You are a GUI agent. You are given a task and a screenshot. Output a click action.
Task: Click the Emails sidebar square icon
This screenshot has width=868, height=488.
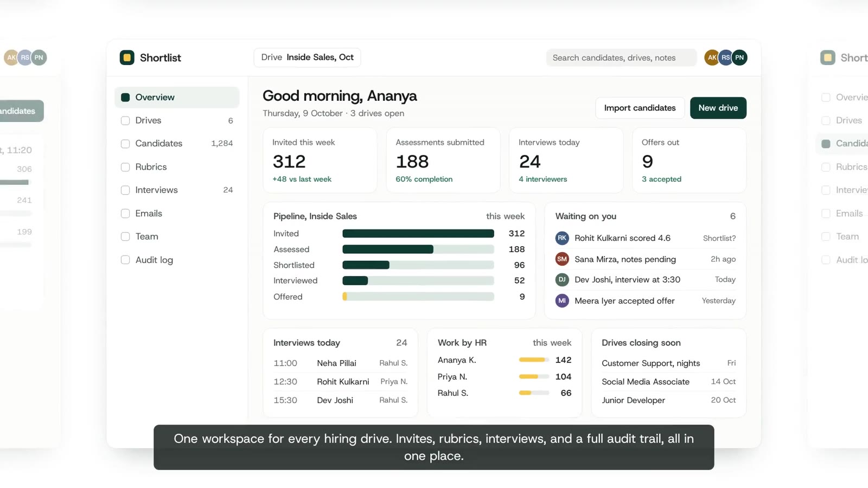(x=125, y=214)
